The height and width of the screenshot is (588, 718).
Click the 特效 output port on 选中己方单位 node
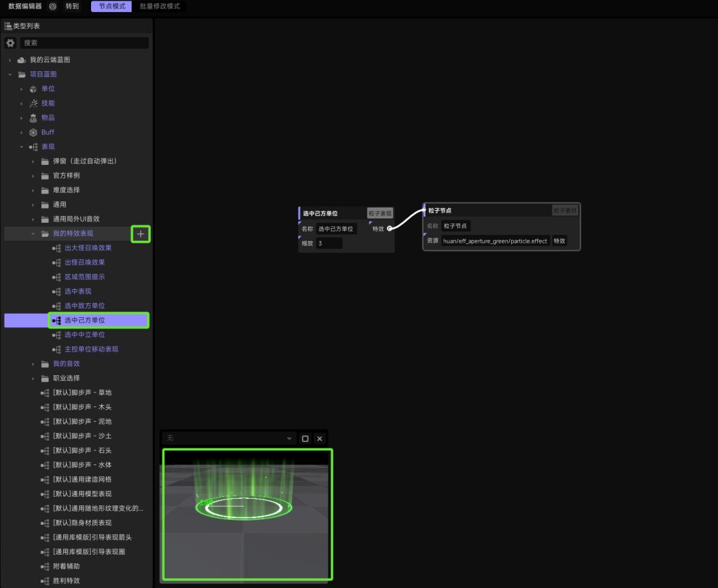coord(389,228)
